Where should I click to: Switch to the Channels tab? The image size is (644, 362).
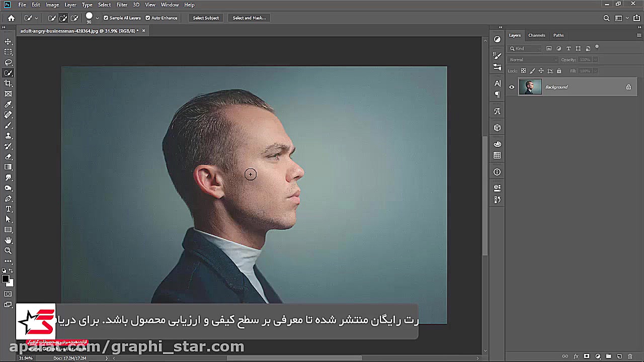click(x=536, y=35)
